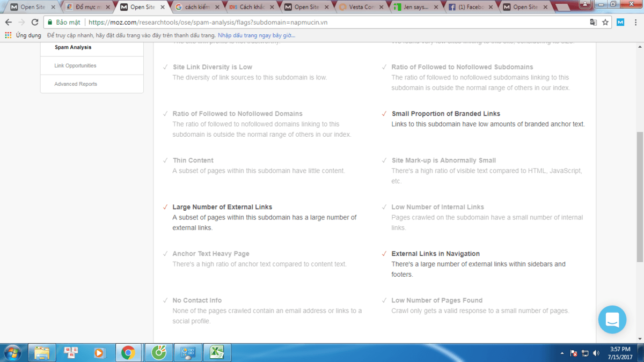Show hidden system tray icons arrow
The width and height of the screenshot is (644, 362).
tap(562, 353)
